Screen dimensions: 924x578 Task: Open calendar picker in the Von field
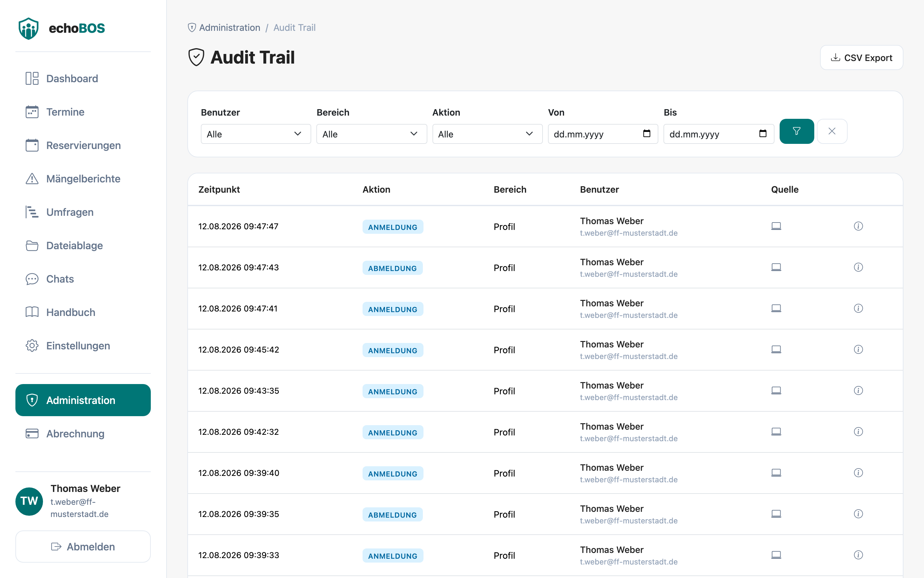646,133
